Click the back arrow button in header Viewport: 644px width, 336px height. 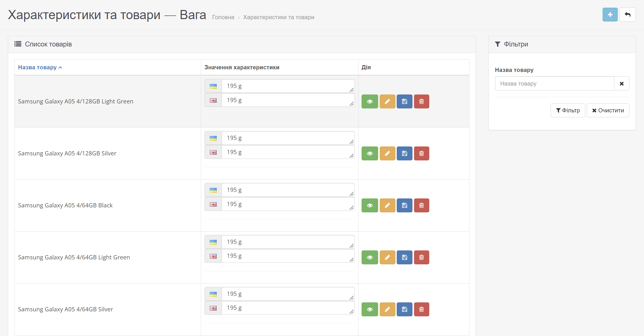click(x=627, y=15)
